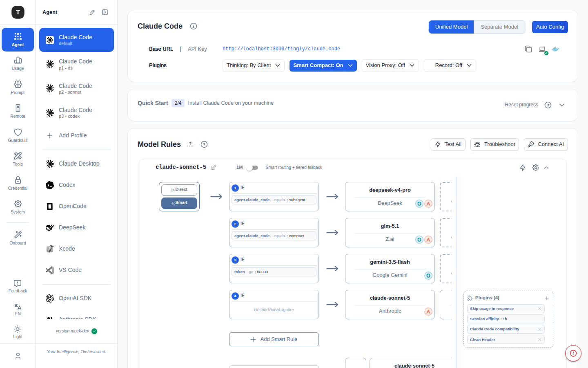Open the user account icon

click(18, 356)
